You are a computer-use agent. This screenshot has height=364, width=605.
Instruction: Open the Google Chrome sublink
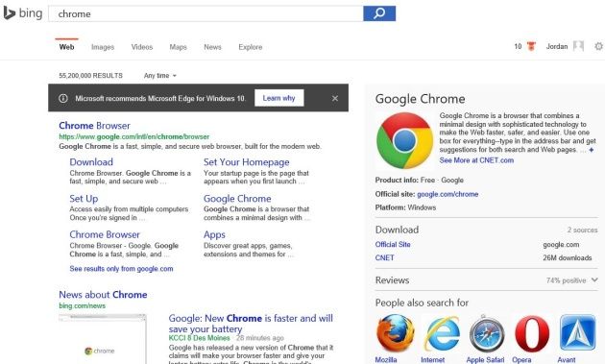[237, 199]
